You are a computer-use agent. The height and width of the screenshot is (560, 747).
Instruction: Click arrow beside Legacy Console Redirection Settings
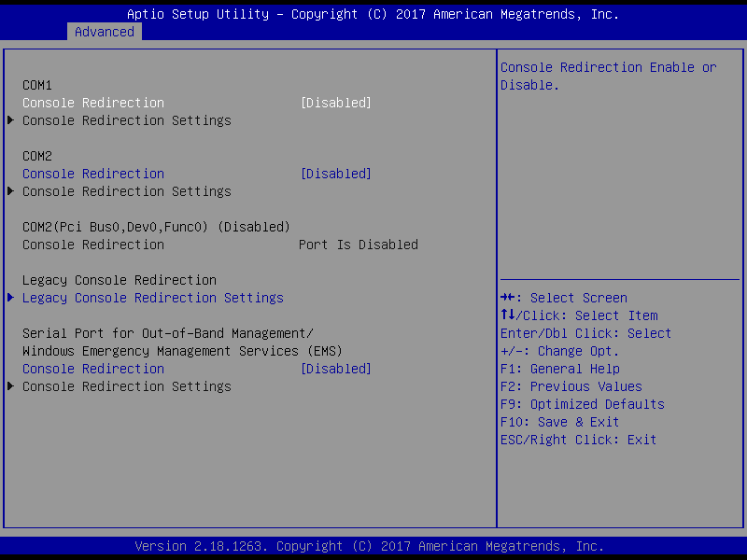coord(10,298)
